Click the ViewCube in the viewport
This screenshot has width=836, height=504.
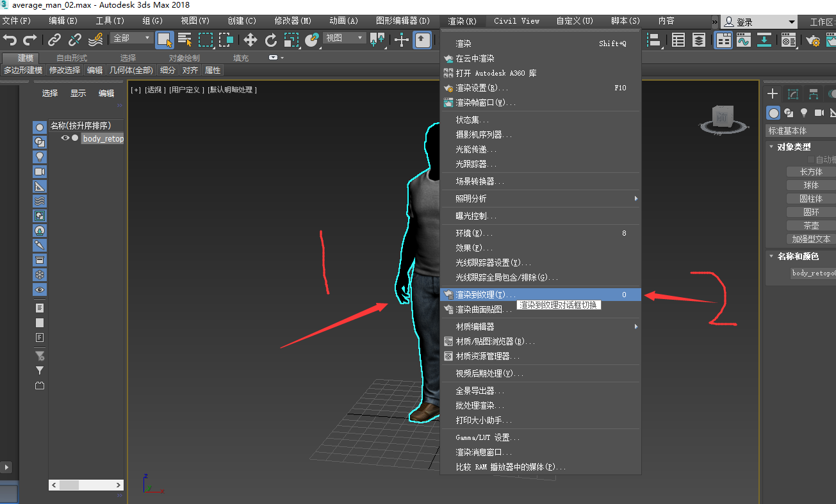click(722, 118)
